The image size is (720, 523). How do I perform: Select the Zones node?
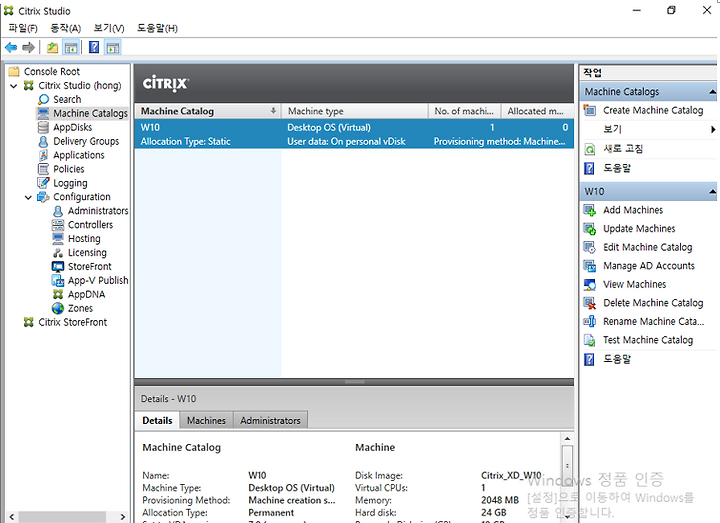tap(80, 308)
